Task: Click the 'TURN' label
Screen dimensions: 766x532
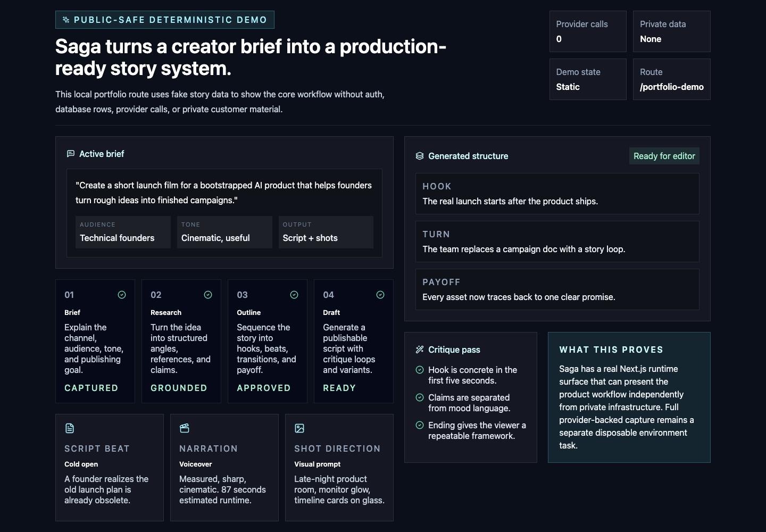Action: [436, 234]
